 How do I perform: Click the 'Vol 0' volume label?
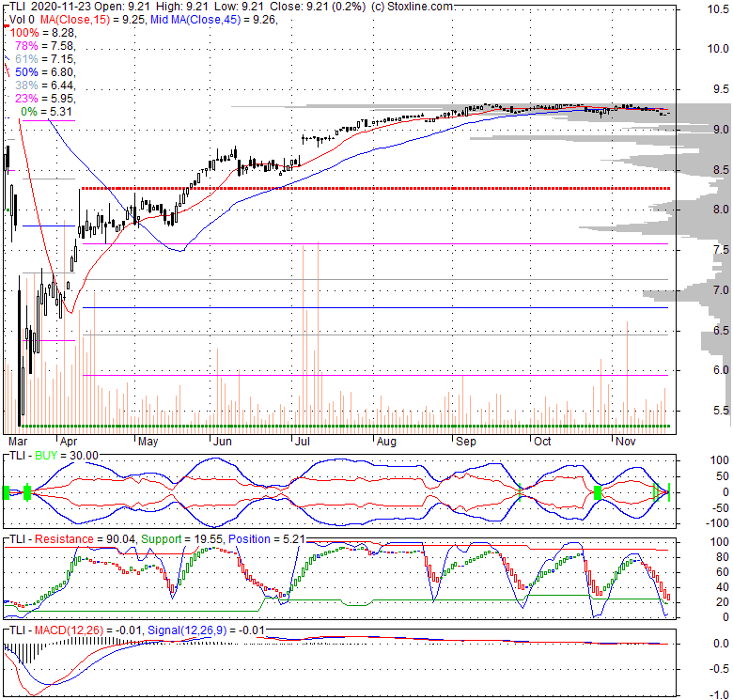tap(22, 20)
